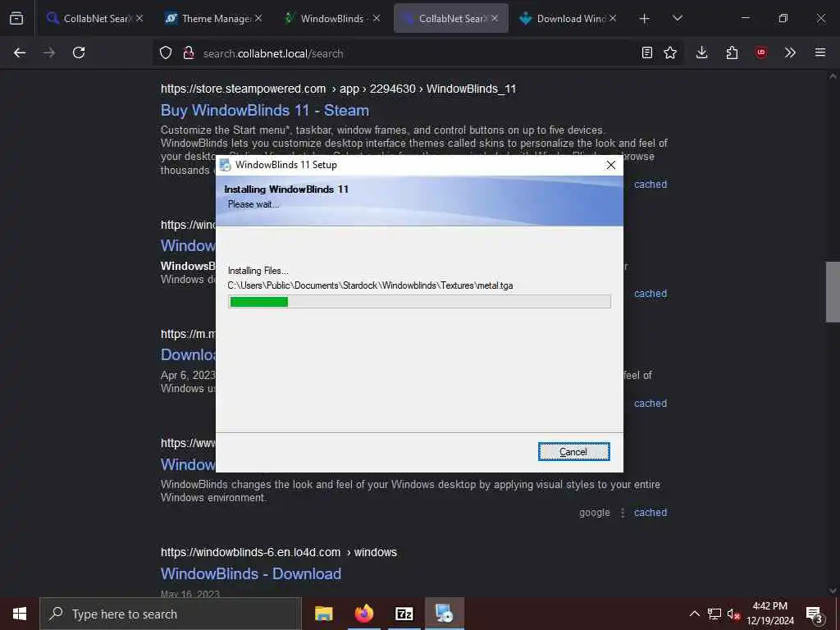This screenshot has width=840, height=630.
Task: Open cached link for Apr 6, 2023 result
Action: point(651,404)
